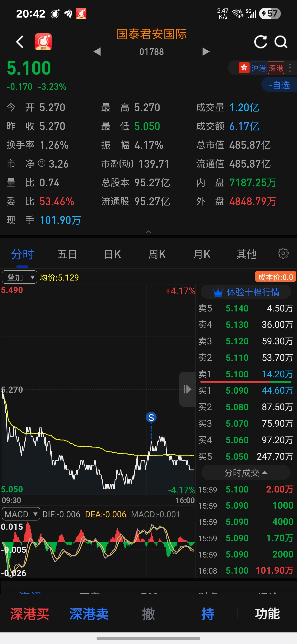
Task: Tap the S sell marker on chart
Action: coord(151,417)
